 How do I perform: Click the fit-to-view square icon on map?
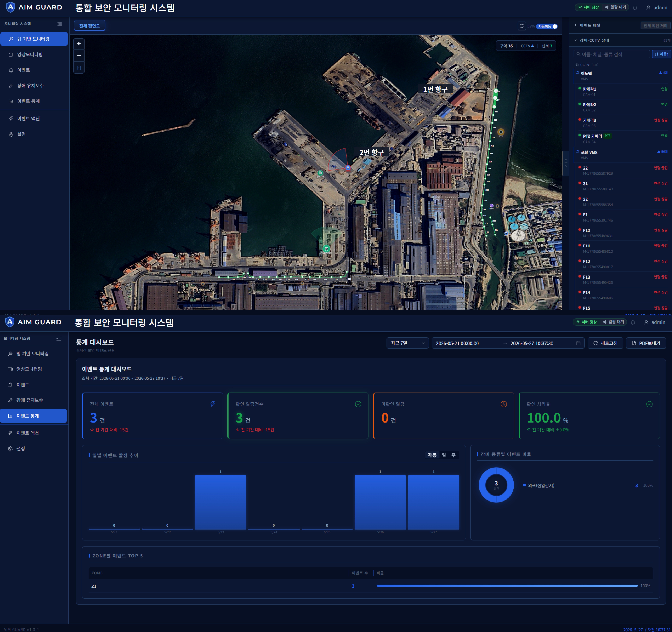click(79, 68)
